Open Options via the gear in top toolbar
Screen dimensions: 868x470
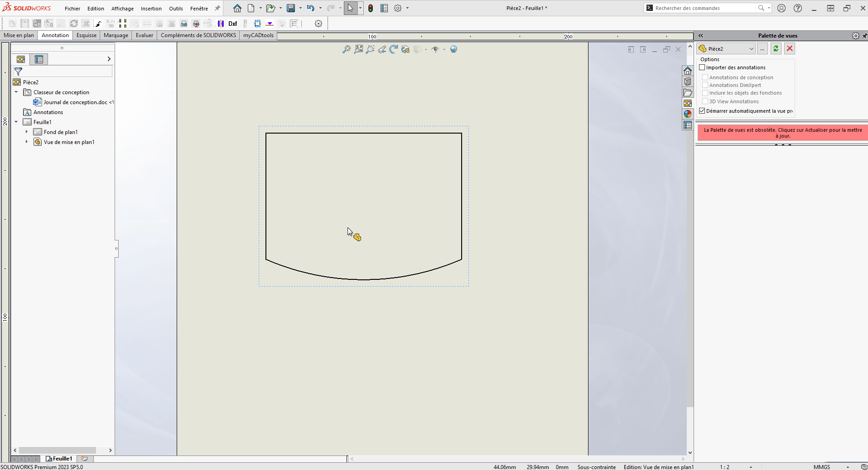tap(398, 8)
